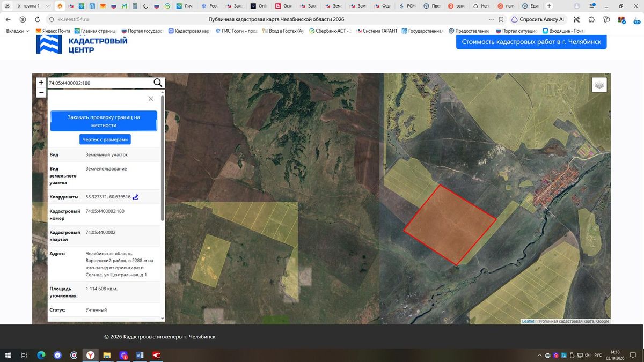Reload the current page
Viewport: 644px width, 362px height.
[37, 19]
